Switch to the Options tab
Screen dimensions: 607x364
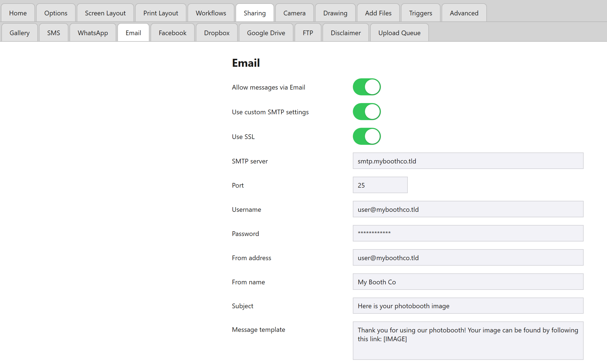[x=56, y=13]
